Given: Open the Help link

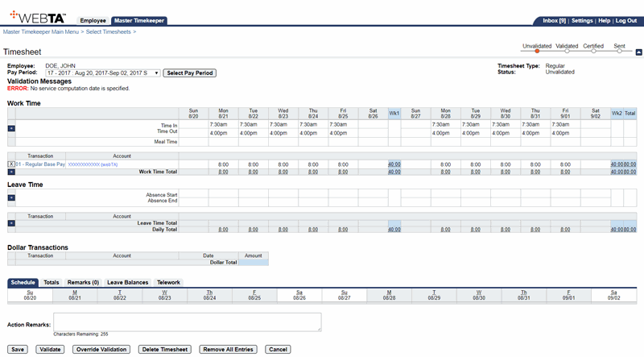Looking at the screenshot, I should click(x=605, y=21).
